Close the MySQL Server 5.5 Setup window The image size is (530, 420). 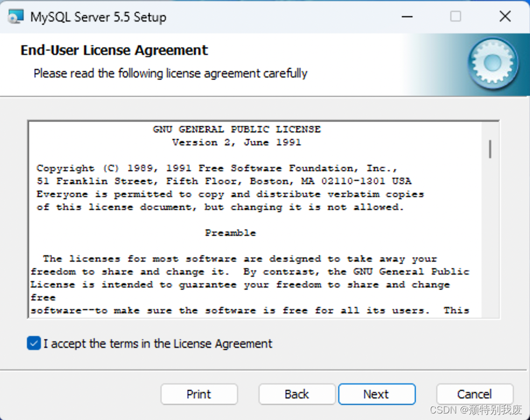pos(505,16)
